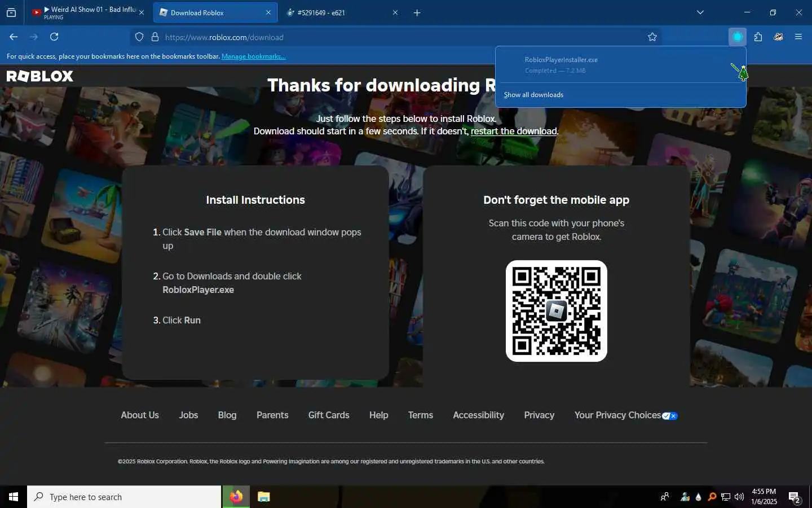Reload the Roblox download page

54,37
